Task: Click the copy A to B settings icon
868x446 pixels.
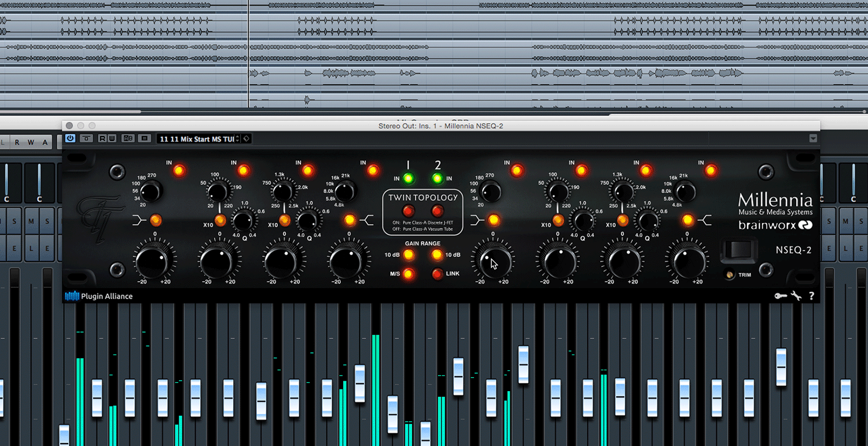Action: coord(145,138)
